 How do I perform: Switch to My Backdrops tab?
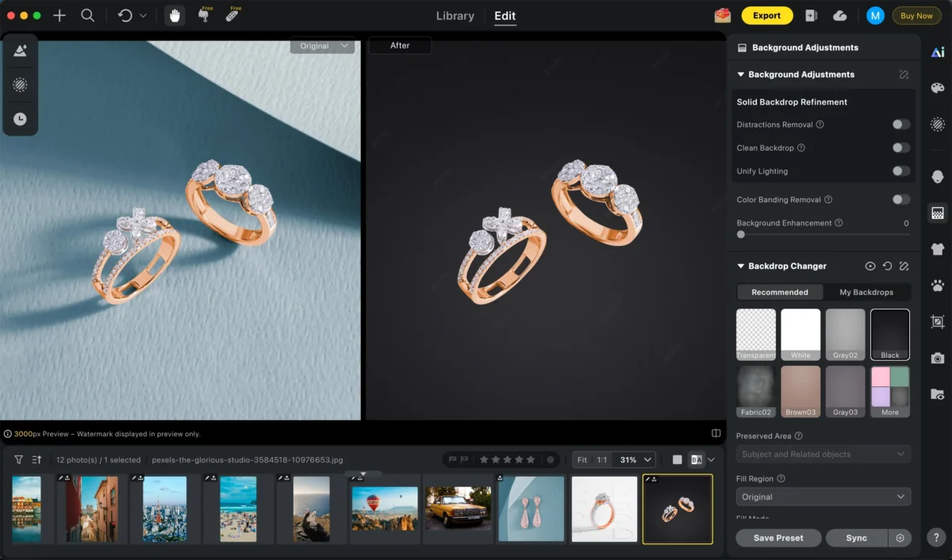tap(866, 293)
